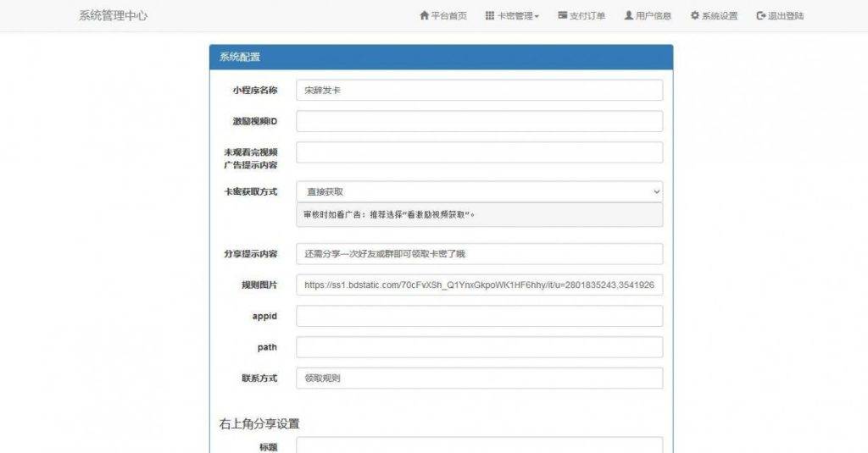
Task: Click the 规则图片 label
Action: 259,285
